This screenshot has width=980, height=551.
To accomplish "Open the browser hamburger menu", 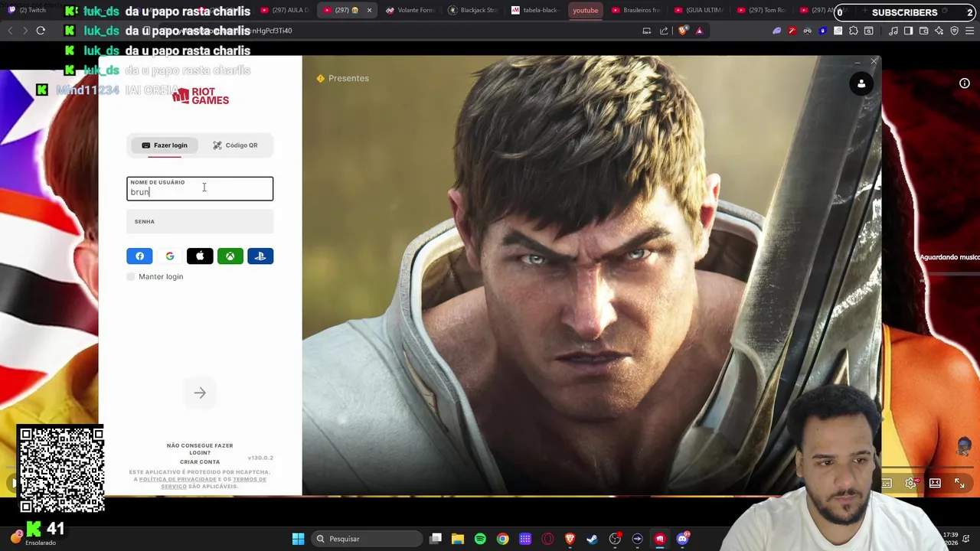I will tap(970, 31).
